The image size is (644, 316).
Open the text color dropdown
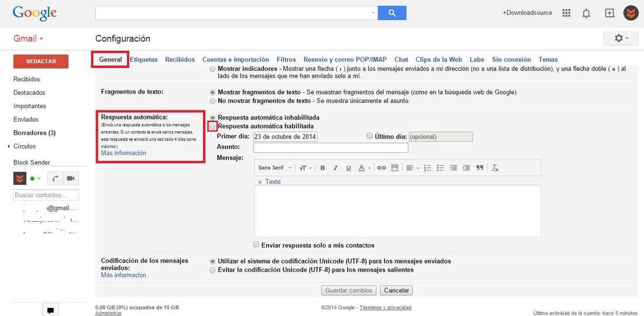[x=364, y=168]
